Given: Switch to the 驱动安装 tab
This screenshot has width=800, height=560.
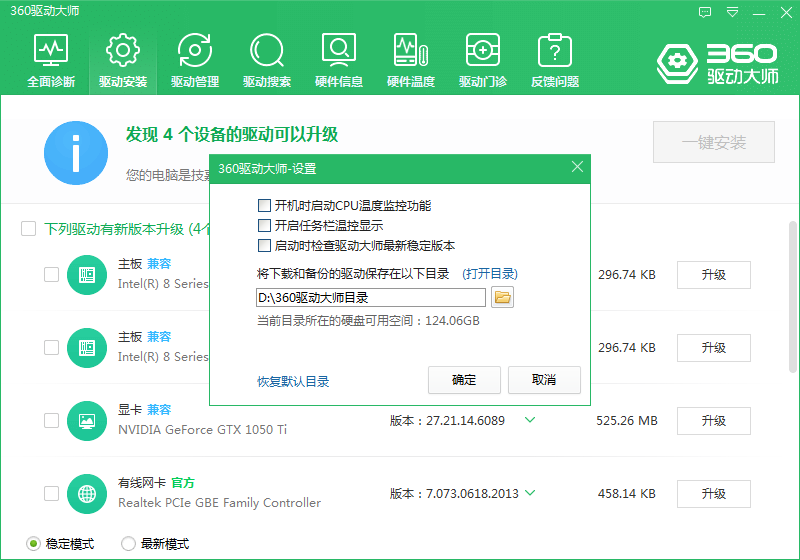Looking at the screenshot, I should [123, 60].
